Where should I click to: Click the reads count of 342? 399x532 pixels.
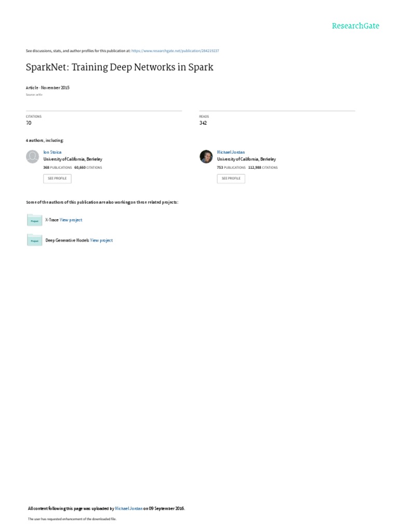coord(203,123)
